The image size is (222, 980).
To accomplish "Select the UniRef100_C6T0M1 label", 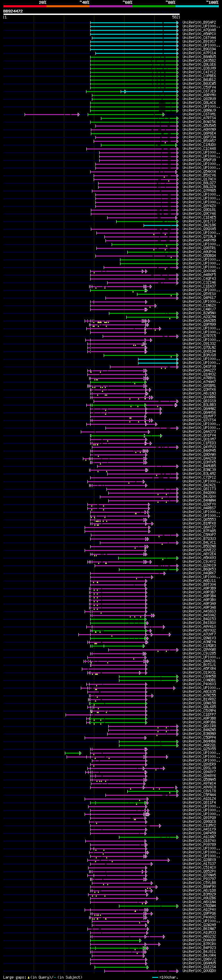I will 199,114.
